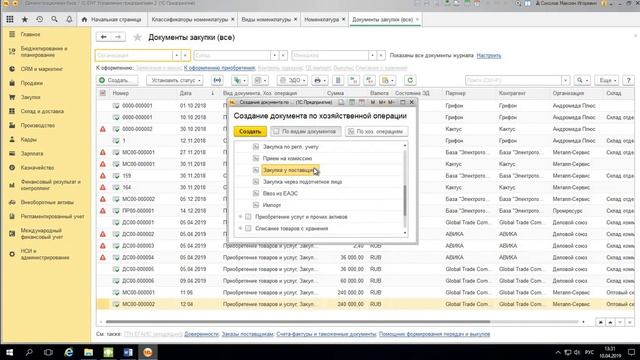Image resolution: width=640 pixels, height=360 pixels.
Task: Select the operation Ввоз из ЕАЭС
Action: click(280, 193)
